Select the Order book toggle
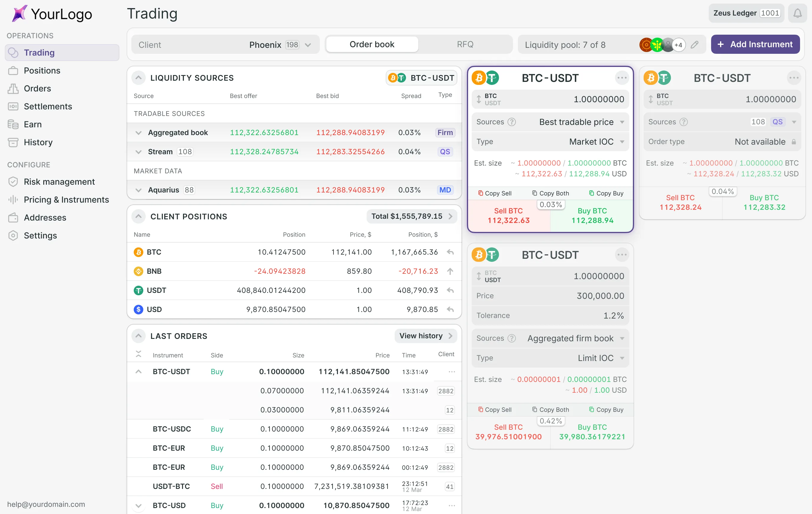The image size is (812, 514). pyautogui.click(x=372, y=45)
